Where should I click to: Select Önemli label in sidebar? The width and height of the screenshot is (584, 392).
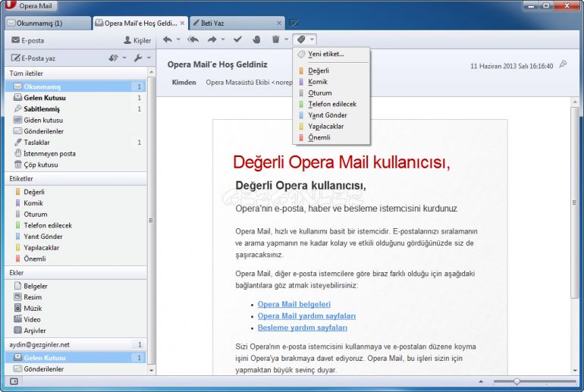76,259
